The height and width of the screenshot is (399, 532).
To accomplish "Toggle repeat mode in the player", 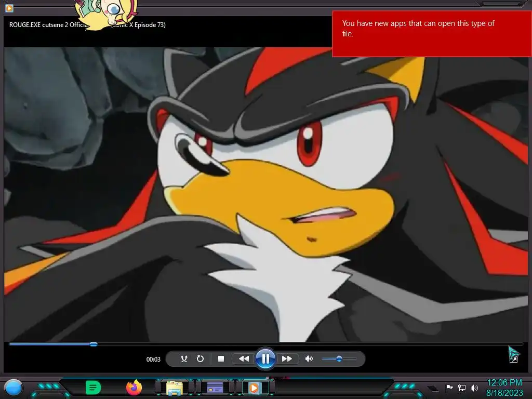I will [200, 358].
